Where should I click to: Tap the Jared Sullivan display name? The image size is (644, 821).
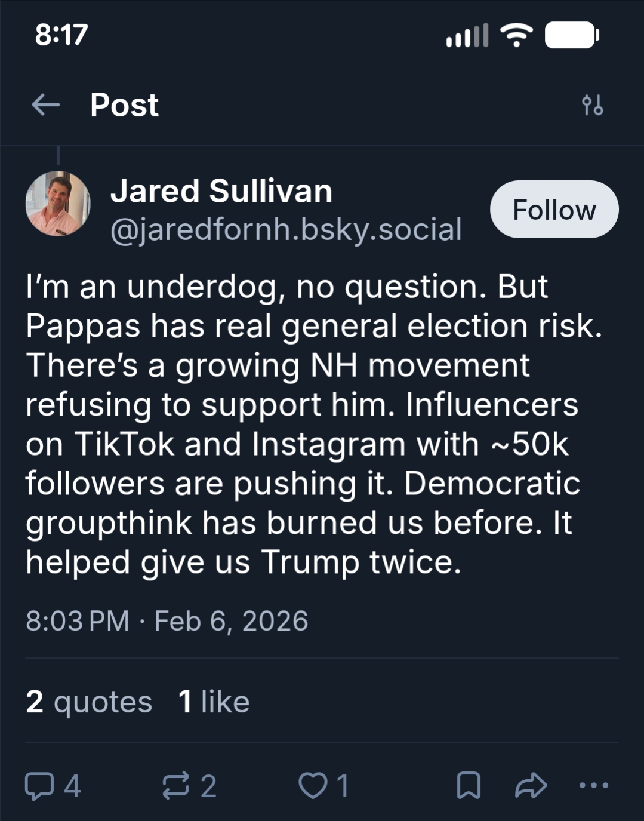point(221,191)
